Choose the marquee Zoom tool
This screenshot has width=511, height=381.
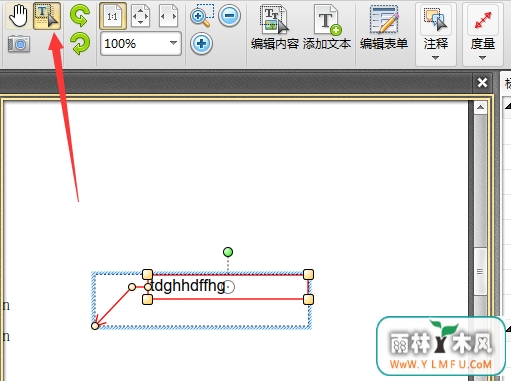tap(202, 16)
